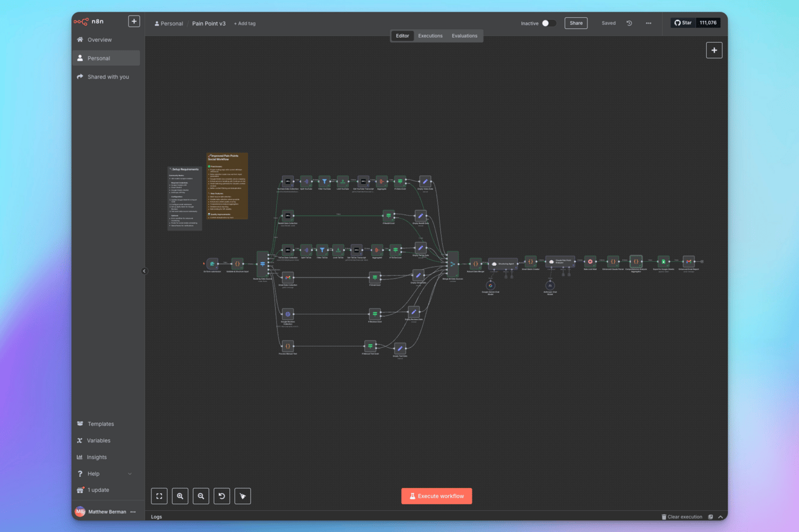799x532 pixels.
Task: Toggle the workflow Inactive switch
Action: pos(548,23)
